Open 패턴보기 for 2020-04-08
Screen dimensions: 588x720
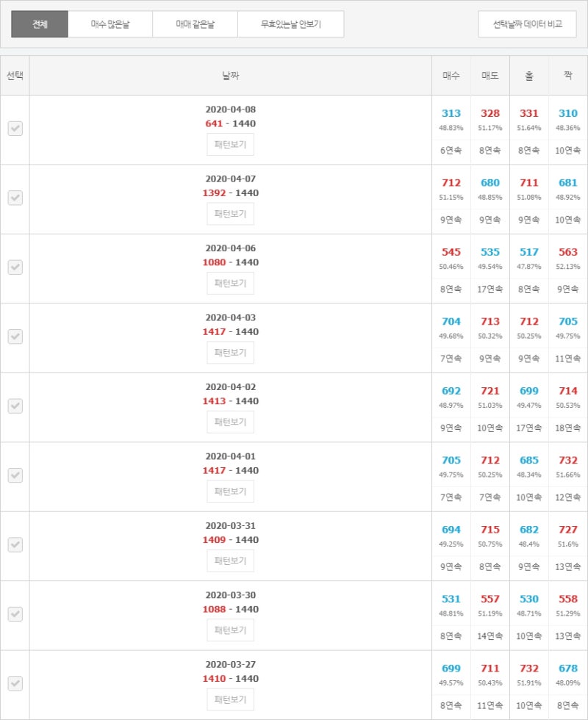point(230,145)
